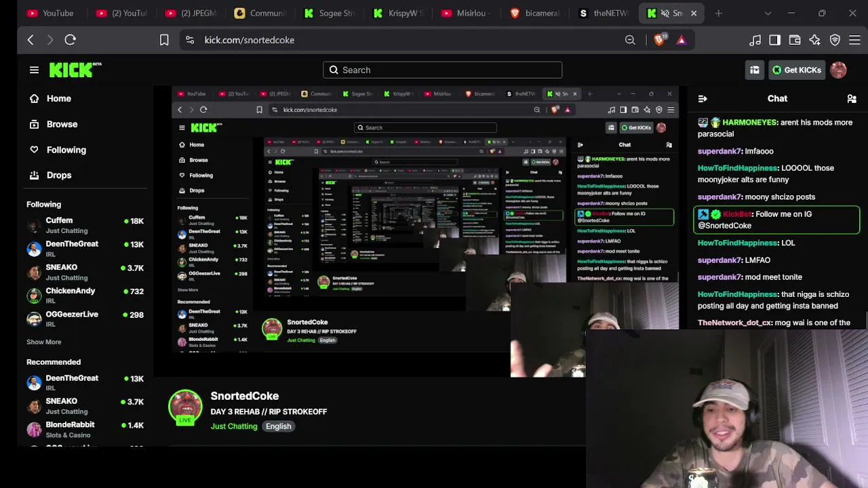
Task: Click the KickBot username in pinned message
Action: pos(737,214)
